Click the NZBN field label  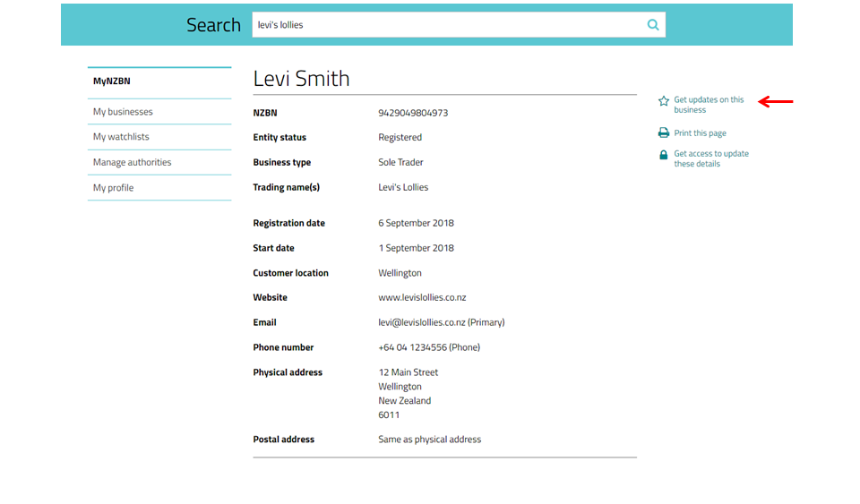click(x=265, y=113)
